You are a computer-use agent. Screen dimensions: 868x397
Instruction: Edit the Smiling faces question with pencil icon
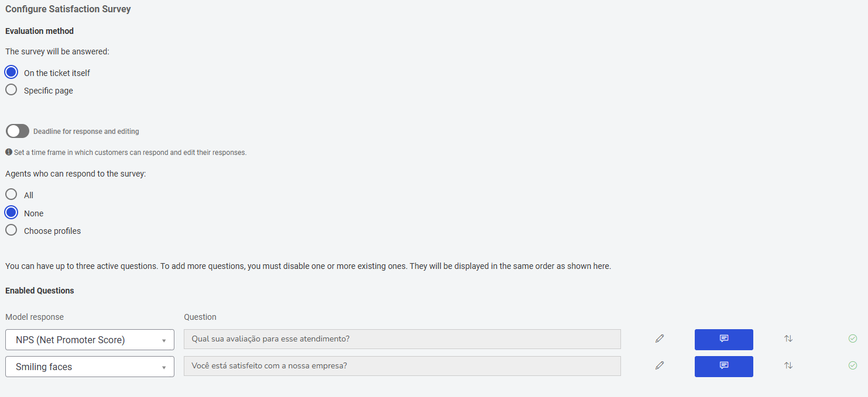(660, 365)
